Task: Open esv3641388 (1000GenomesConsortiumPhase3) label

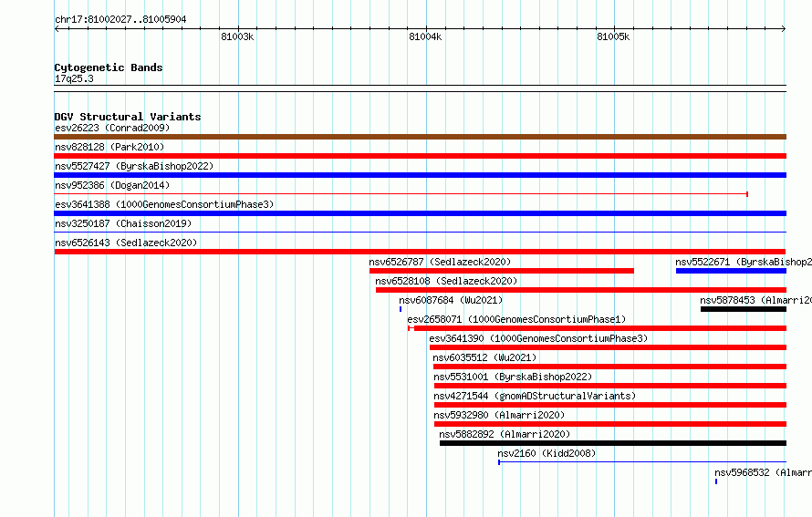Action: (x=164, y=204)
